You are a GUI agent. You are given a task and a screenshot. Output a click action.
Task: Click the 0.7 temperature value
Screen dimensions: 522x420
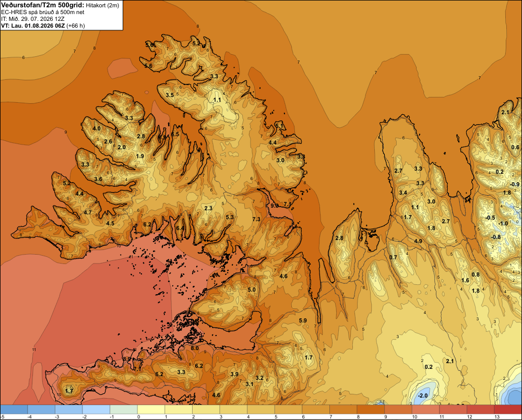(x=393, y=257)
